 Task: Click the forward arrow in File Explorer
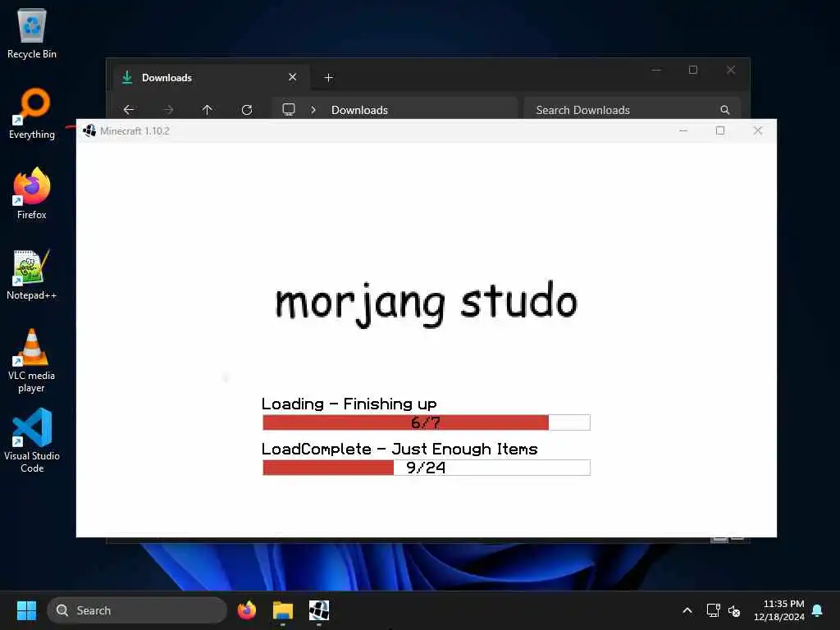pos(168,110)
